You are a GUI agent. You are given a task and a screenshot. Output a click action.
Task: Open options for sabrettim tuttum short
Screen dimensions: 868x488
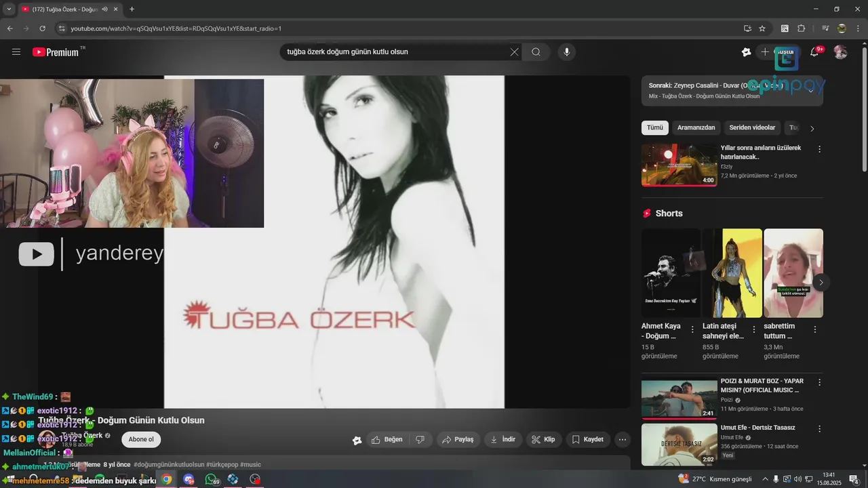pos(815,329)
